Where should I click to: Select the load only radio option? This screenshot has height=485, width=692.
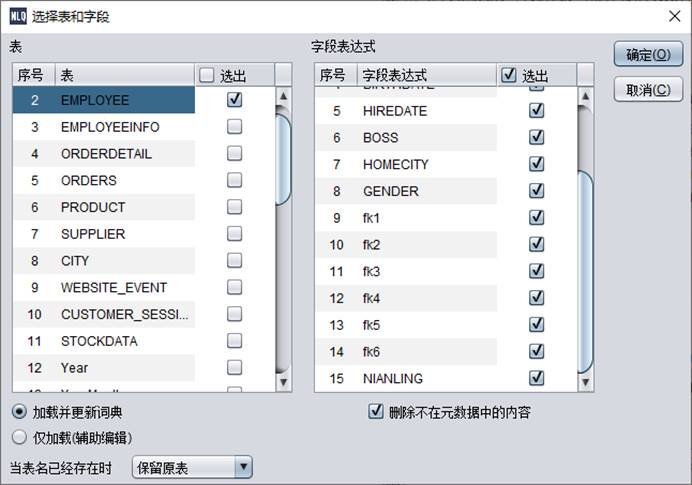(20, 437)
